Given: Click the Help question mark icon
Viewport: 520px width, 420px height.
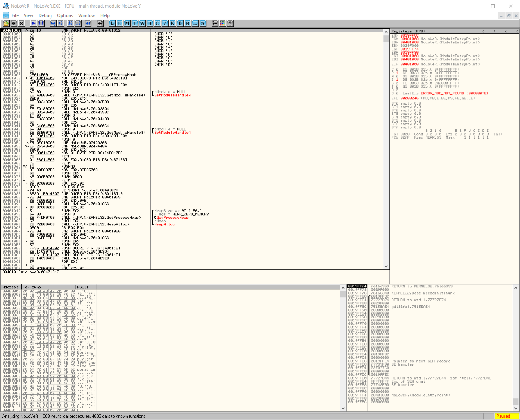Looking at the screenshot, I should tap(230, 23).
